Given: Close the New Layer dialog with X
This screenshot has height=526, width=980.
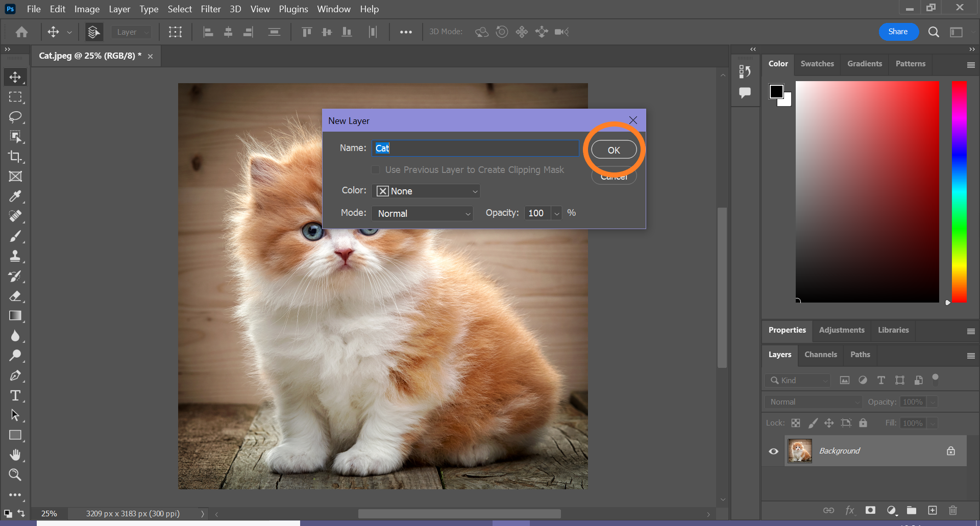Looking at the screenshot, I should tap(633, 120).
